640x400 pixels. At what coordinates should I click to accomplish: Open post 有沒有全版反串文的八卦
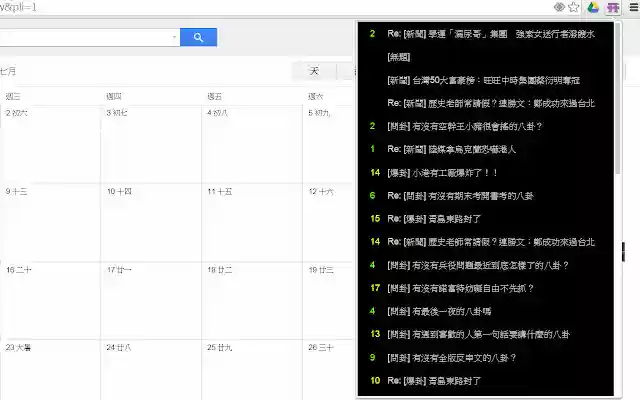pyautogui.click(x=452, y=358)
